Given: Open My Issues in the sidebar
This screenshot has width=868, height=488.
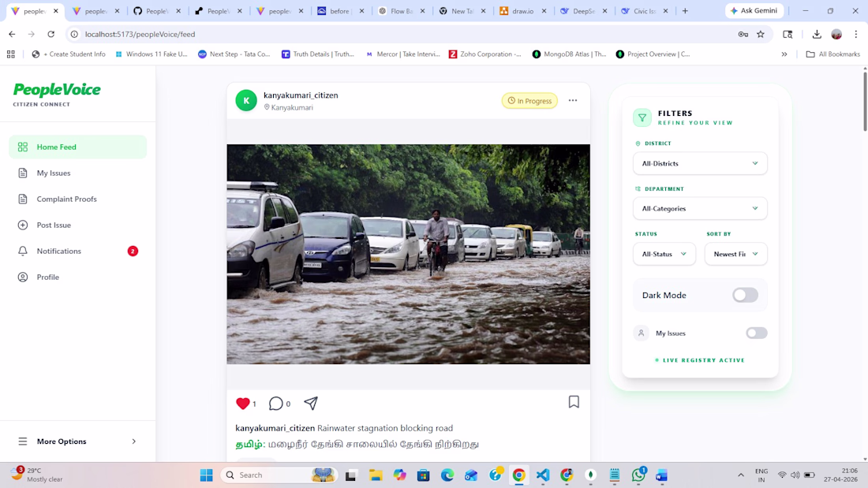Looking at the screenshot, I should (77, 173).
